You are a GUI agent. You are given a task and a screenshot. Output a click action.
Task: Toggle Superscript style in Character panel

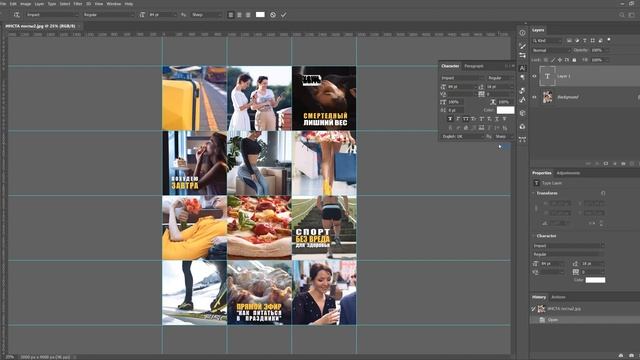point(481,119)
